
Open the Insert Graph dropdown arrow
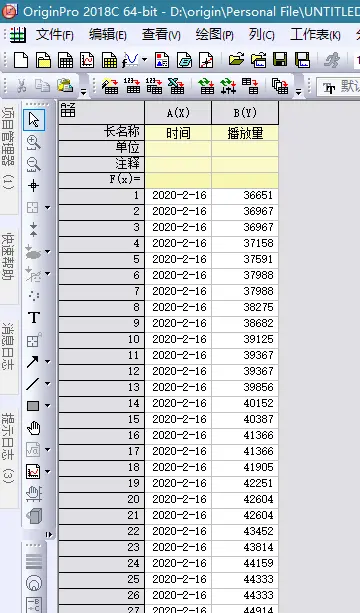coord(48,471)
